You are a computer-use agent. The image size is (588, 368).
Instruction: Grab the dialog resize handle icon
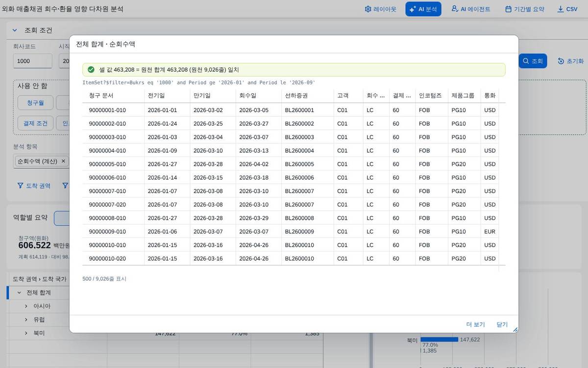pos(515,330)
